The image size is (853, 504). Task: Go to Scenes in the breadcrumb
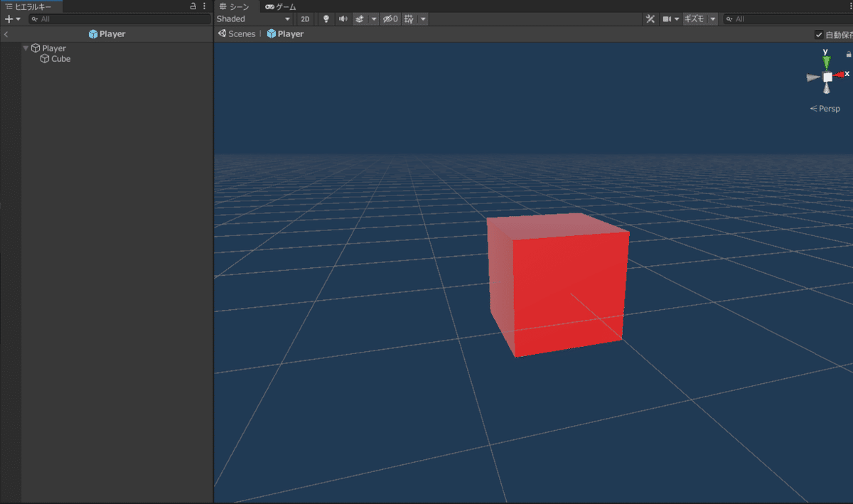(237, 34)
